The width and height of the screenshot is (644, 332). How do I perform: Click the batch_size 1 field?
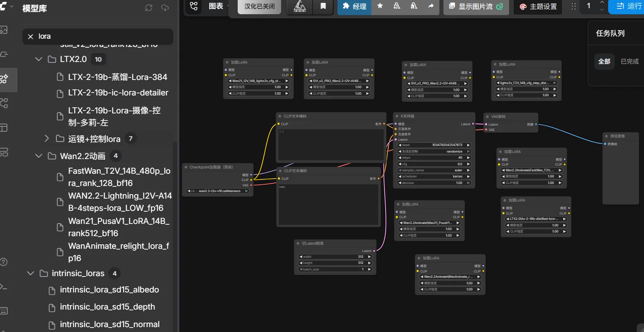click(x=335, y=270)
